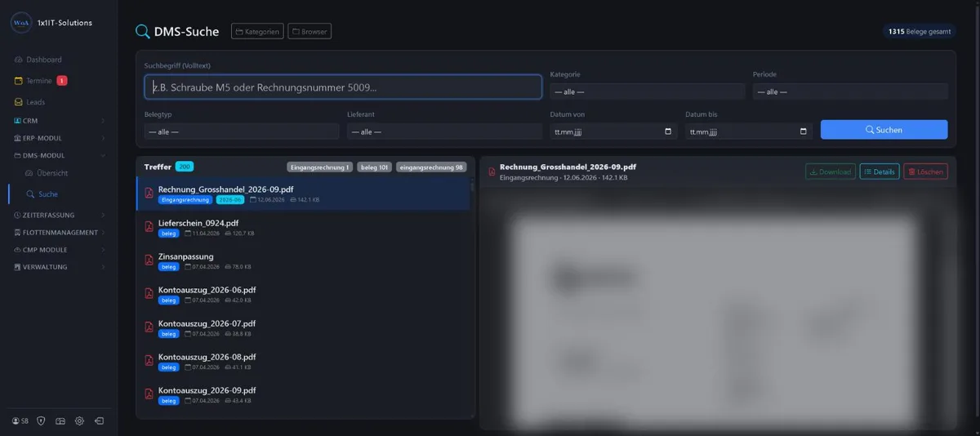Select Kontoauszug_2026-07.pdf result

coord(304,327)
